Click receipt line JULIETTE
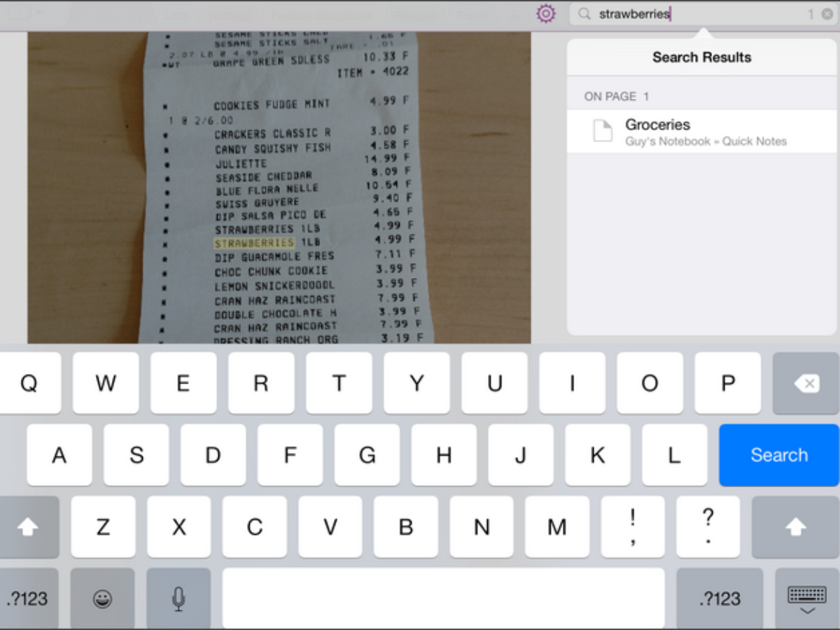Screen dimensions: 840x630 [x=240, y=163]
